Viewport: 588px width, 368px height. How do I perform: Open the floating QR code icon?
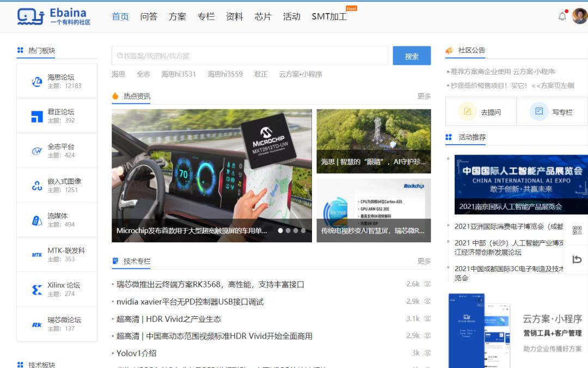[x=577, y=230]
